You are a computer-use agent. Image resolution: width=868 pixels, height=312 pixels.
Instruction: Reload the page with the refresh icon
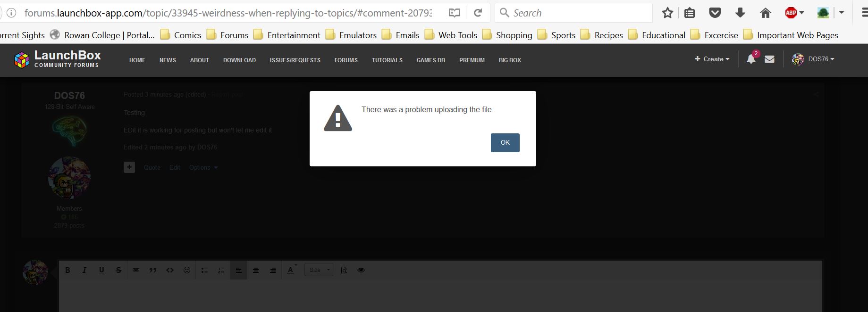tap(478, 13)
